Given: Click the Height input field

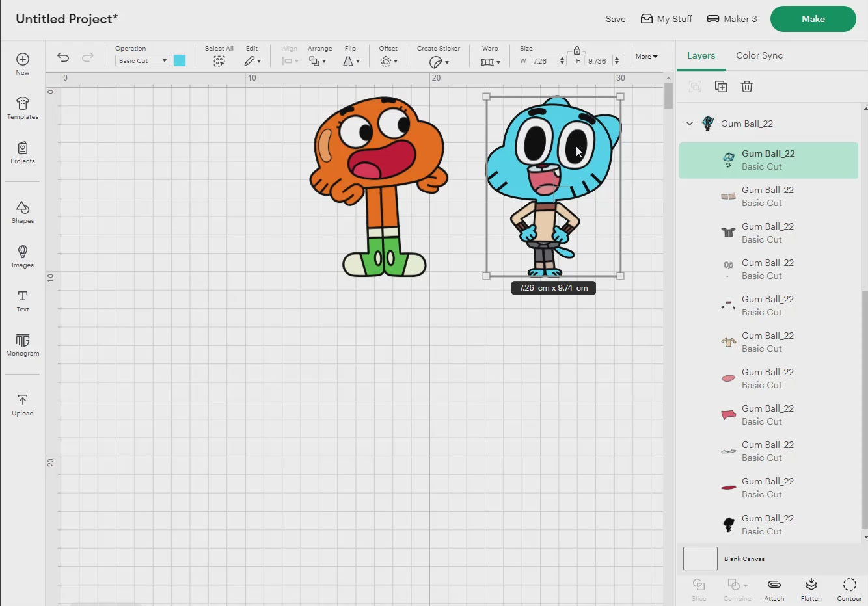Looking at the screenshot, I should (599, 61).
